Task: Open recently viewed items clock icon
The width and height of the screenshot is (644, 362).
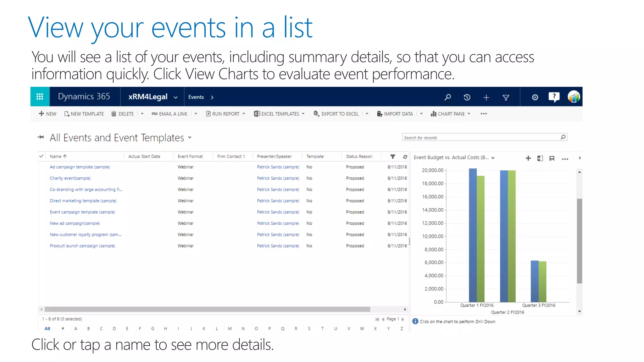Action: tap(467, 97)
